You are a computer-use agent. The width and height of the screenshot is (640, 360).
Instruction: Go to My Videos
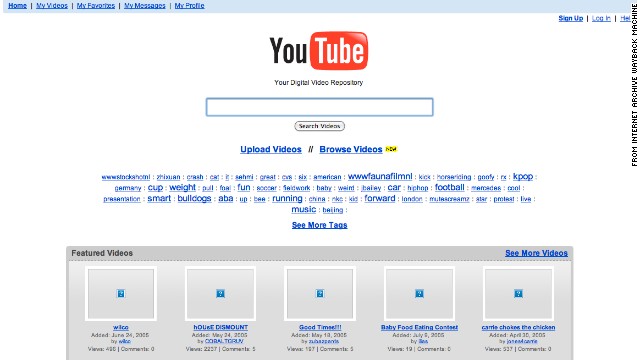pos(52,6)
